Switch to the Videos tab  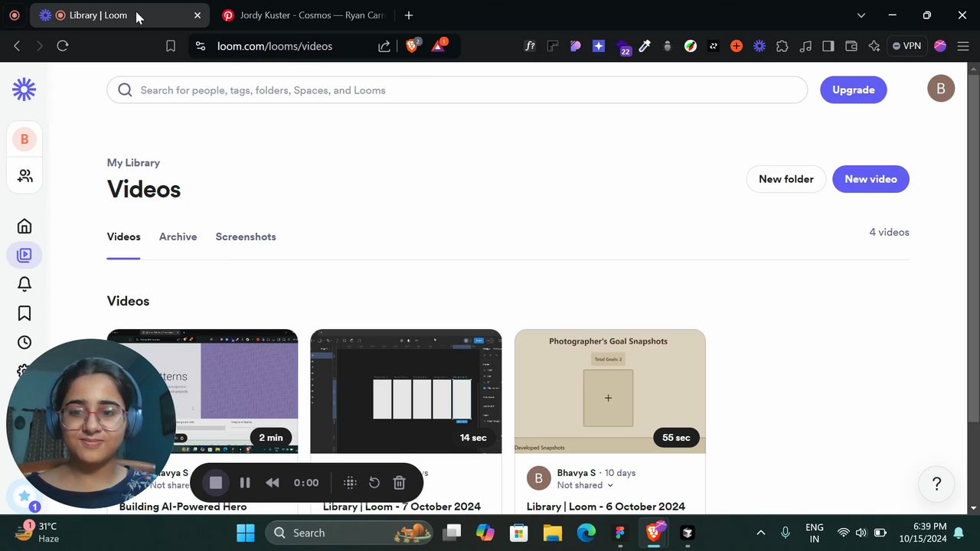pyautogui.click(x=123, y=236)
